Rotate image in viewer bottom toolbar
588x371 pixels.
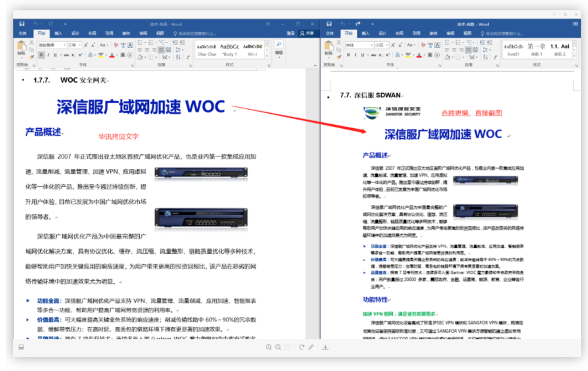302,347
